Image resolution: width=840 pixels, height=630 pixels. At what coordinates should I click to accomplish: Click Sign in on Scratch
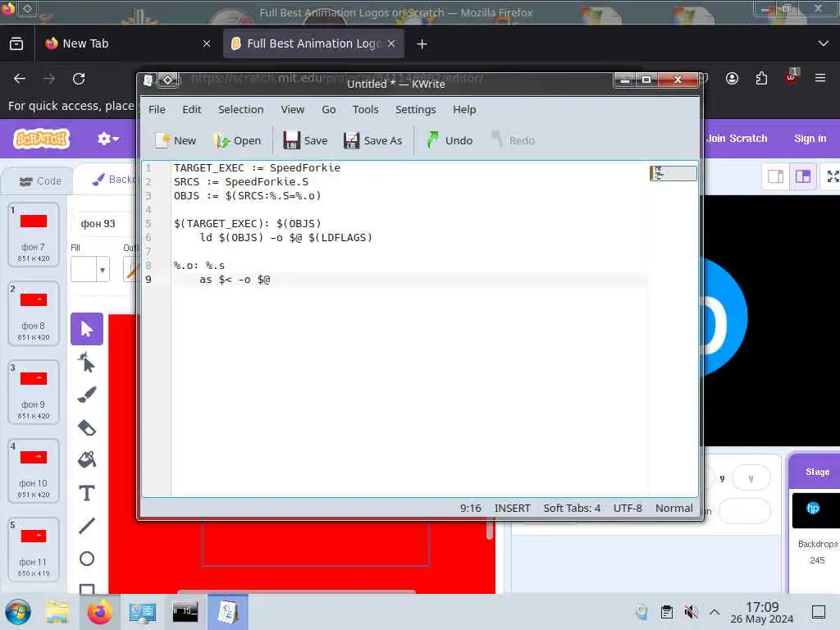pyautogui.click(x=810, y=138)
